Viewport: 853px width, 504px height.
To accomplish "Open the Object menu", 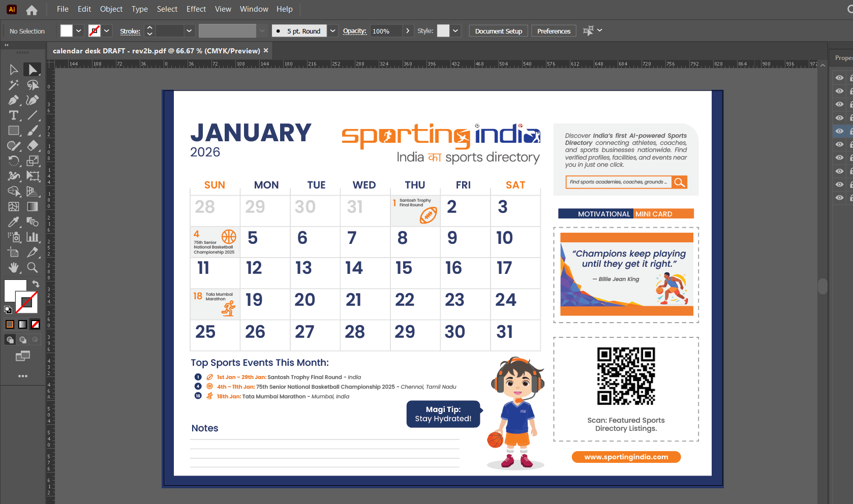I will 111,9.
